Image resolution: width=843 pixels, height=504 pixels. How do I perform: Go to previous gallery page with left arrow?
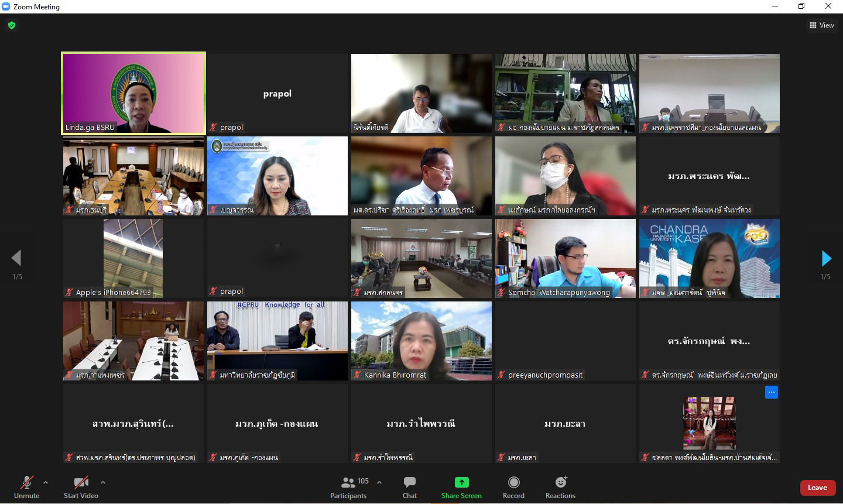point(16,258)
